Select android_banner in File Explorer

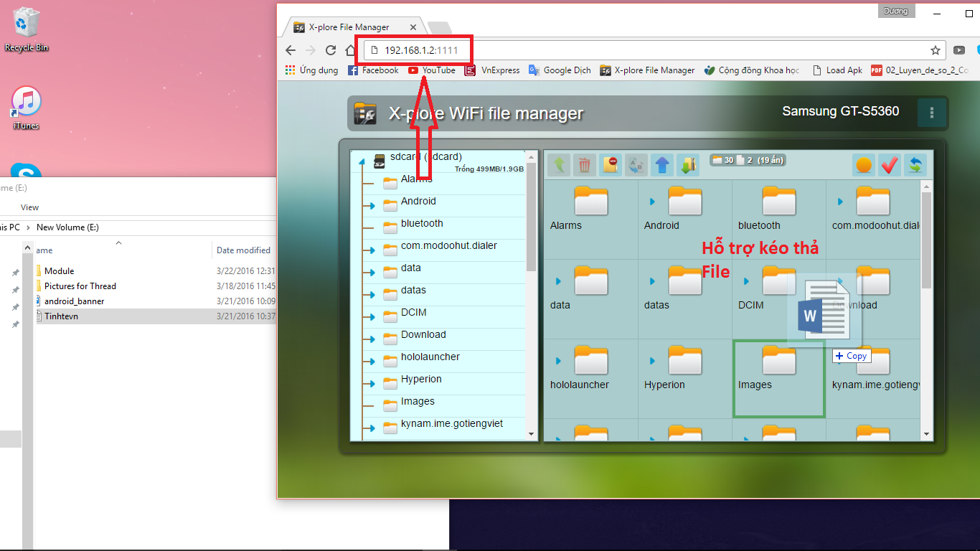74,301
